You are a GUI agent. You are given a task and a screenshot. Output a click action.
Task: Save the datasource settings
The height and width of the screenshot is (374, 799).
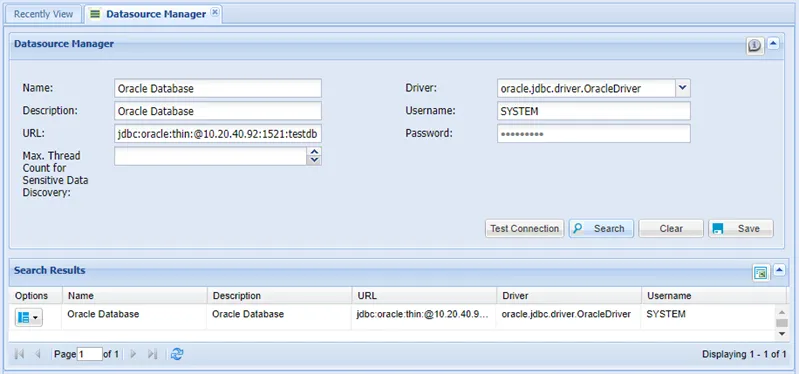[x=741, y=229]
